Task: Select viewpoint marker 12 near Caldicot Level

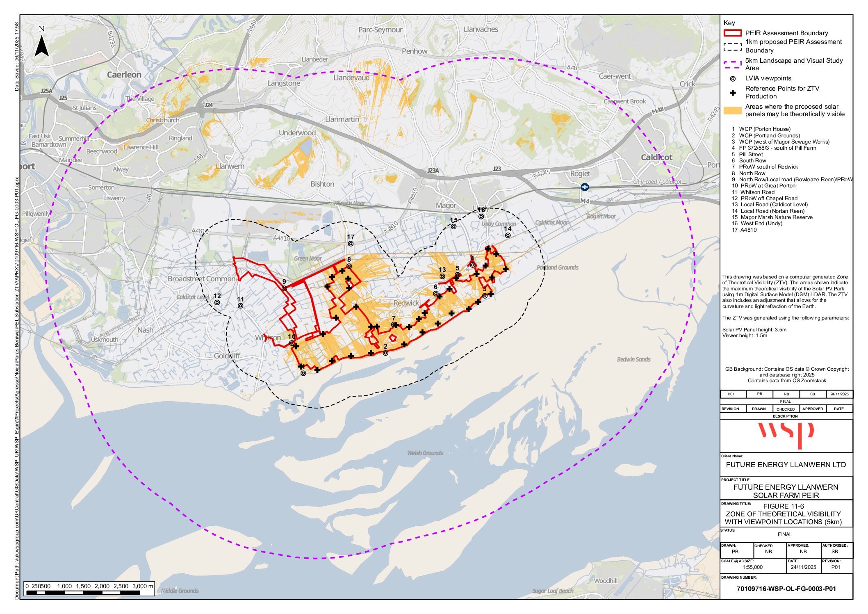Action: coord(217,303)
